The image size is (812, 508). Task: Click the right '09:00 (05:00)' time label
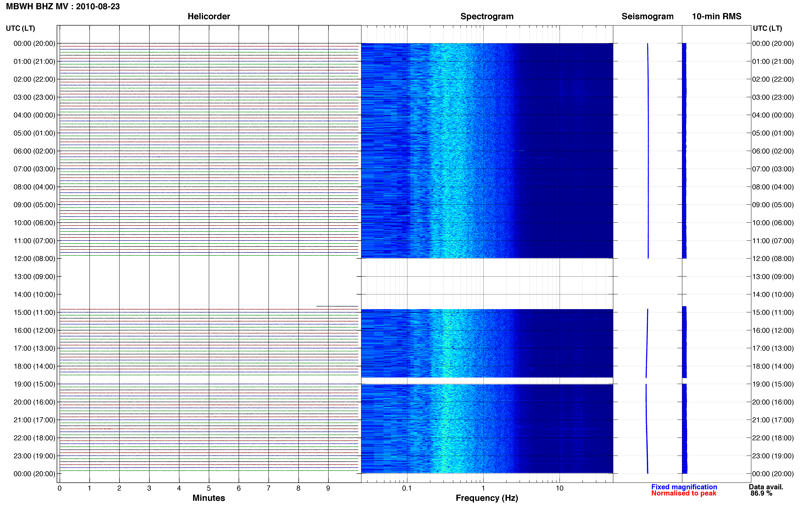(773, 205)
